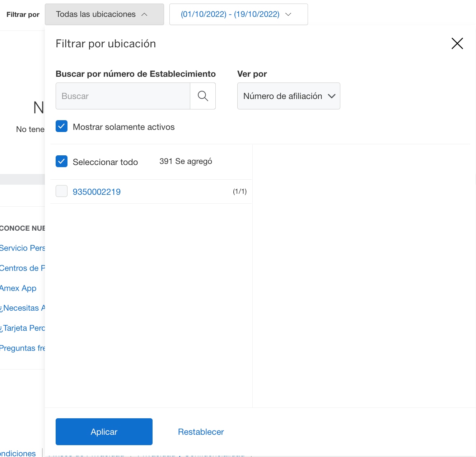Click inside the Buscar search field
This screenshot has height=457, width=476.
click(x=122, y=96)
